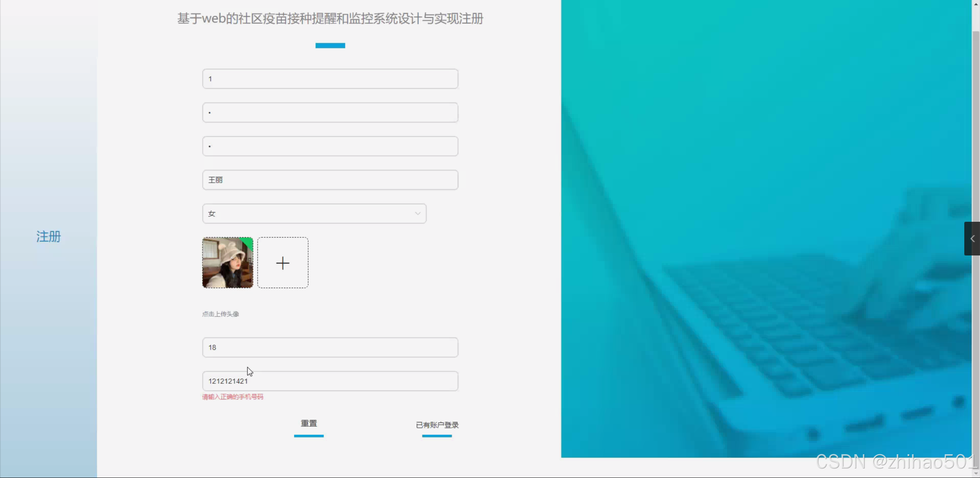The height and width of the screenshot is (478, 980).
Task: Click the collapse arrow on the right edge
Action: 972,239
